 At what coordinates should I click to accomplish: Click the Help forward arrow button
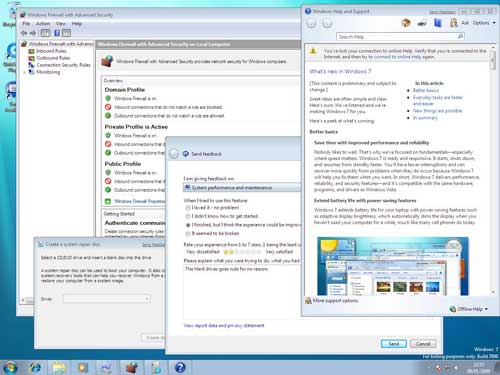[x=328, y=23]
